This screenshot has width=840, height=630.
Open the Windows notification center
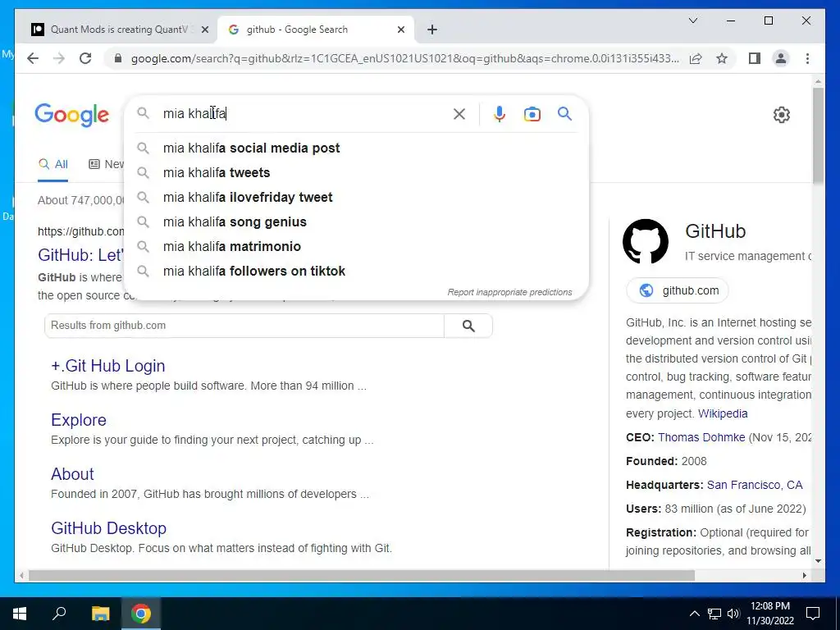click(x=813, y=614)
